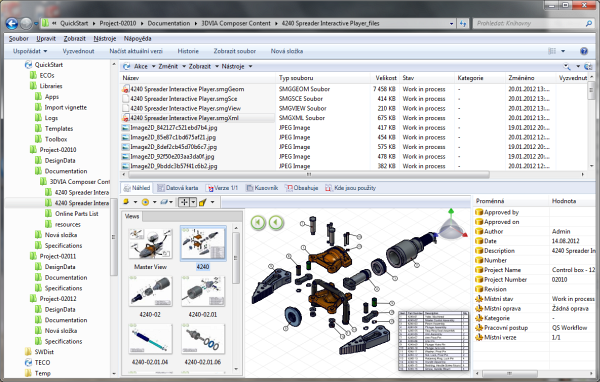The width and height of the screenshot is (600, 382).
Task: Click the 3D orientation axis compass
Action: click(452, 225)
